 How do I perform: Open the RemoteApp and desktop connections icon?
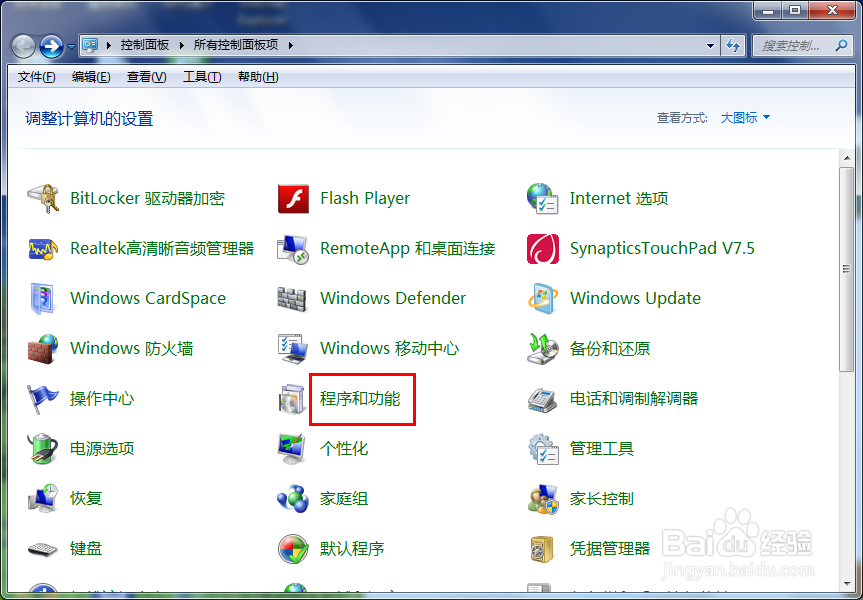(x=293, y=249)
